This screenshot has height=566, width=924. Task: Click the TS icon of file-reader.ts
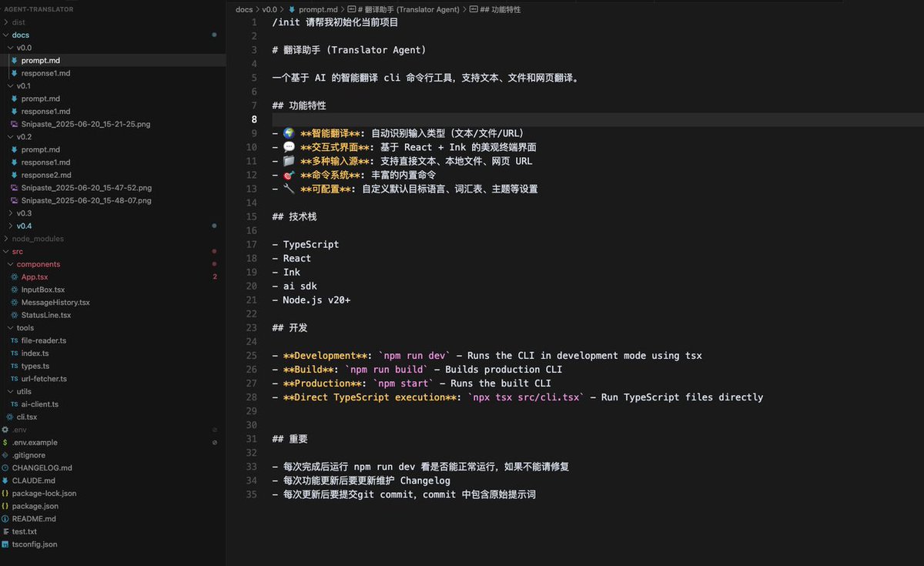15,340
